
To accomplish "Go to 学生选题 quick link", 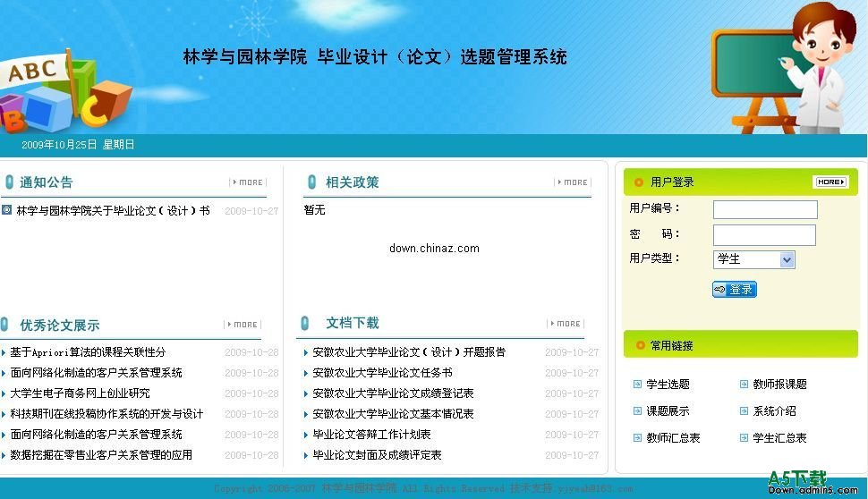I will 668,384.
